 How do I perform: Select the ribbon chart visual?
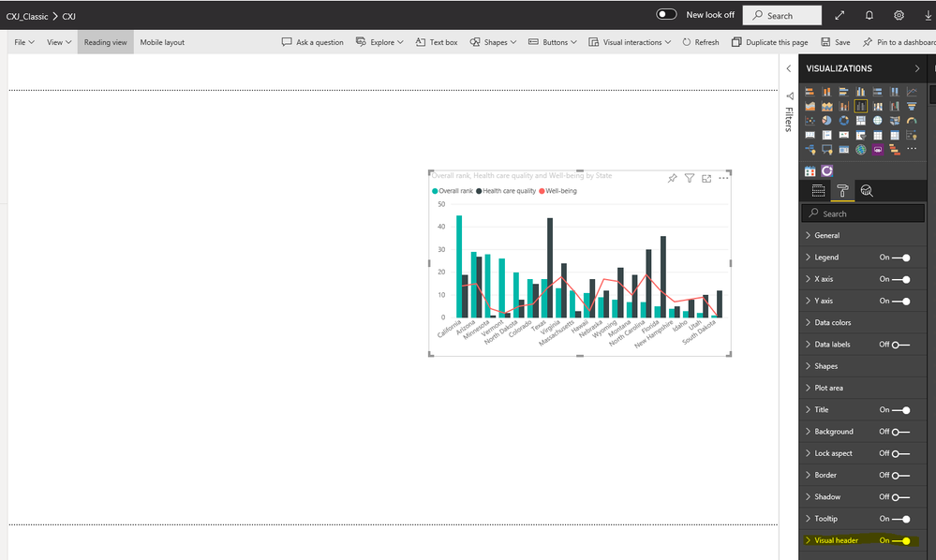pyautogui.click(x=878, y=106)
